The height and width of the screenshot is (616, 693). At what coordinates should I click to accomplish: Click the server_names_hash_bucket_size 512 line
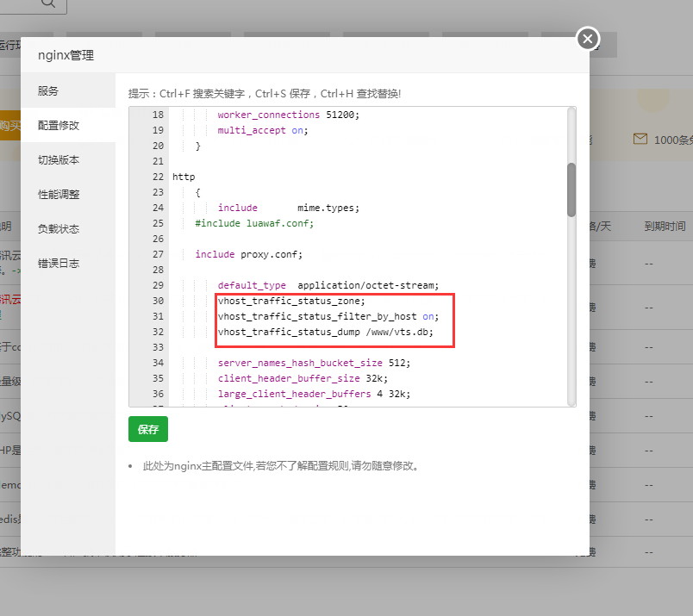[314, 363]
